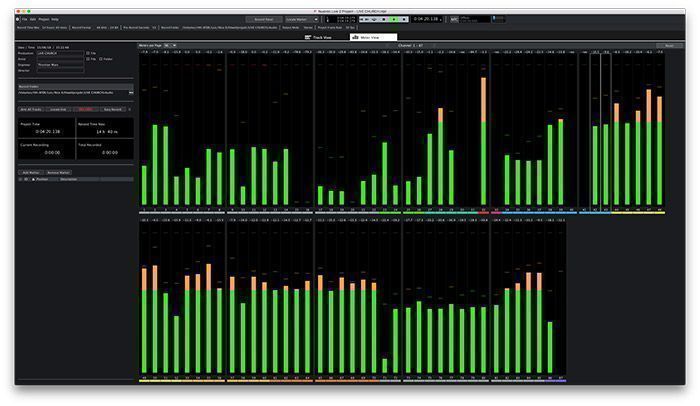Click the Reset button above meters
The image size is (700, 406).
(669, 46)
